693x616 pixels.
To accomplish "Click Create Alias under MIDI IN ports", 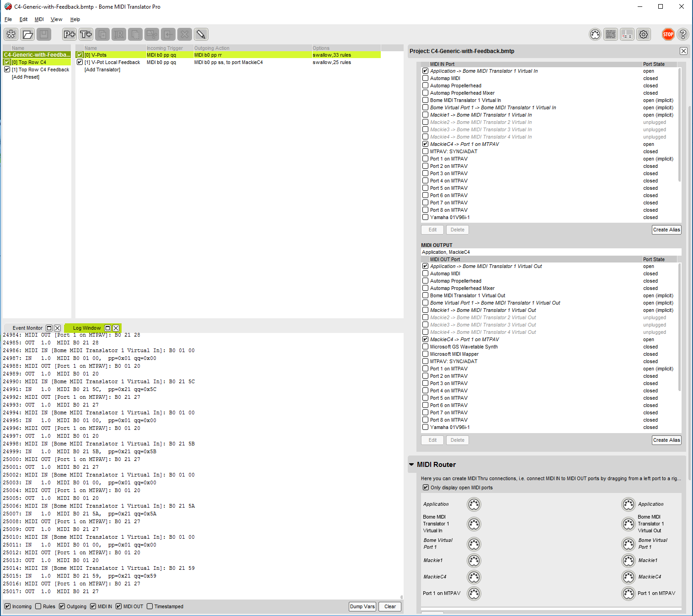I will tap(666, 230).
